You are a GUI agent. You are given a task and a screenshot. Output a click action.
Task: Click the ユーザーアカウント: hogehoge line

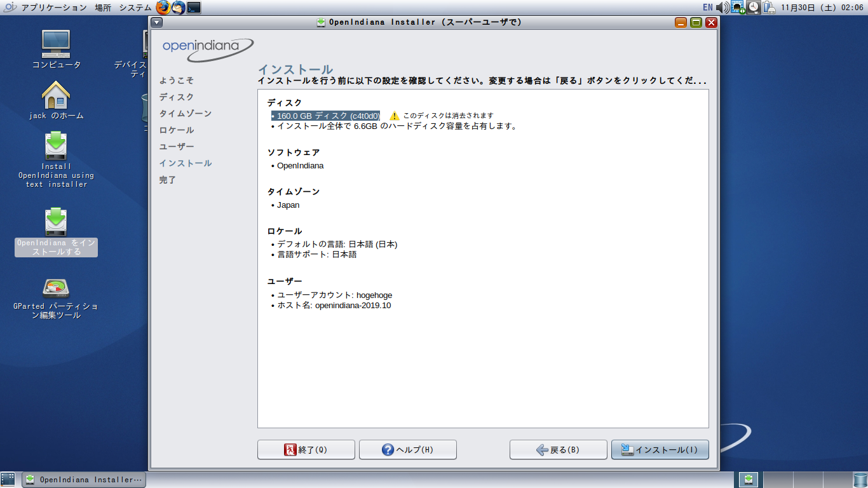coord(332,295)
